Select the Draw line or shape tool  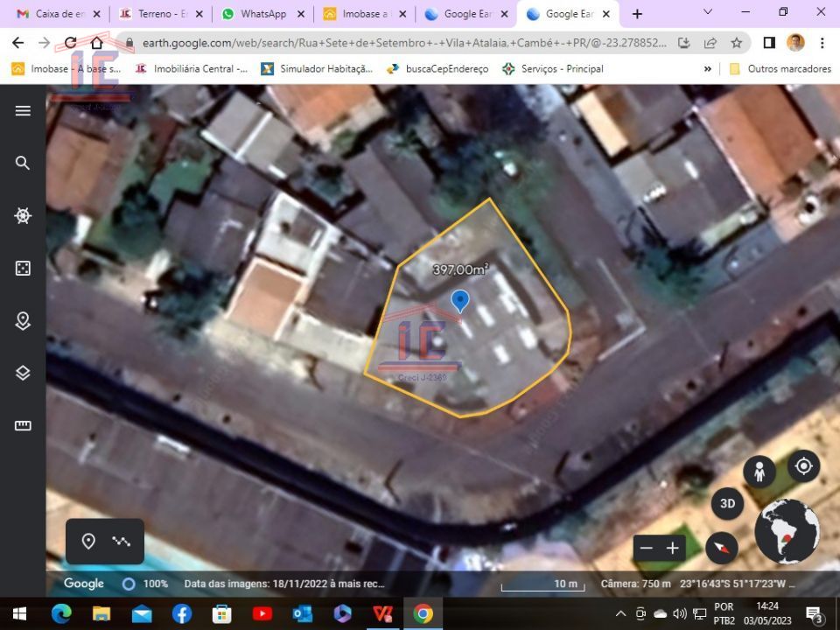coord(122,542)
